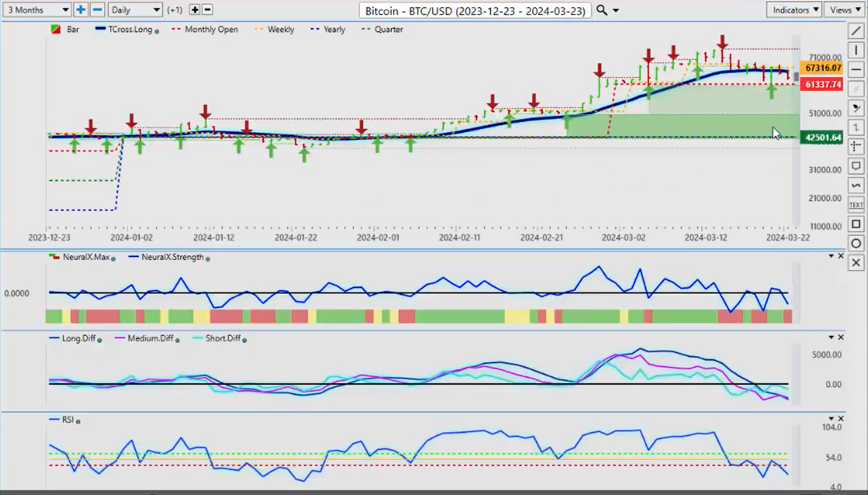Viewport: 868px width, 495px height.
Task: Click the TCross.Long blue line swatch
Action: click(x=101, y=29)
